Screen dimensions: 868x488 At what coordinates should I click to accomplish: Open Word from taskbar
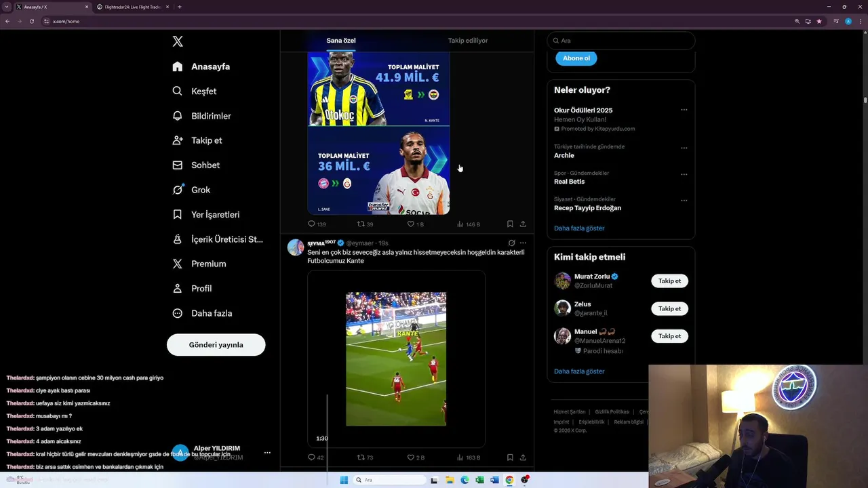click(x=494, y=480)
